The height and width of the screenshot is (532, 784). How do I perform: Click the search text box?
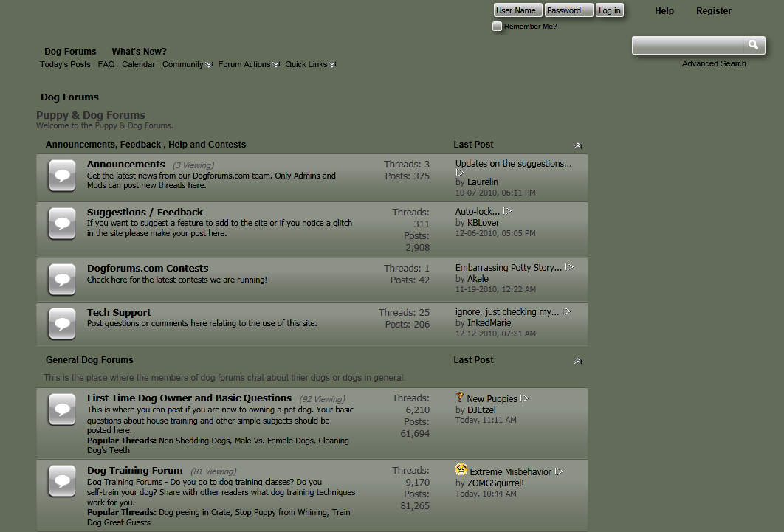pyautogui.click(x=688, y=45)
